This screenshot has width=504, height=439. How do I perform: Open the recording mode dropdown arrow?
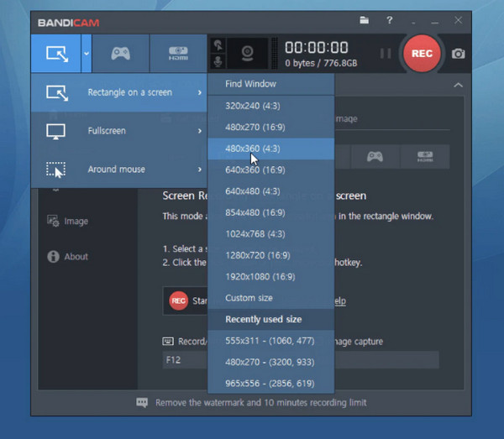click(x=87, y=54)
